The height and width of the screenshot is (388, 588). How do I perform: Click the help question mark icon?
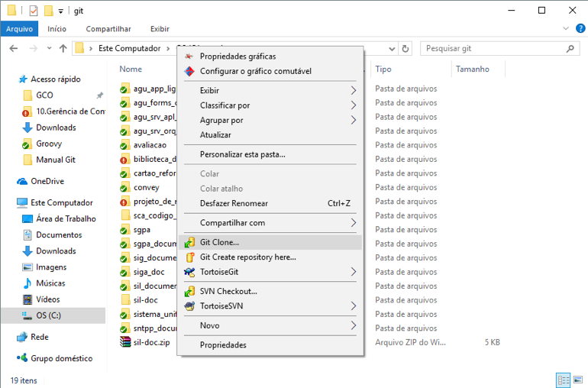click(580, 28)
